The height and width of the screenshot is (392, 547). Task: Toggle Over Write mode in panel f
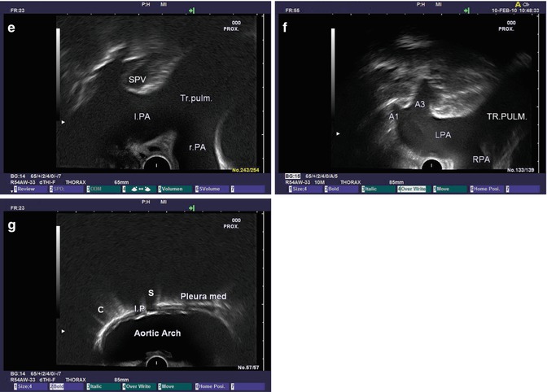[x=414, y=189]
